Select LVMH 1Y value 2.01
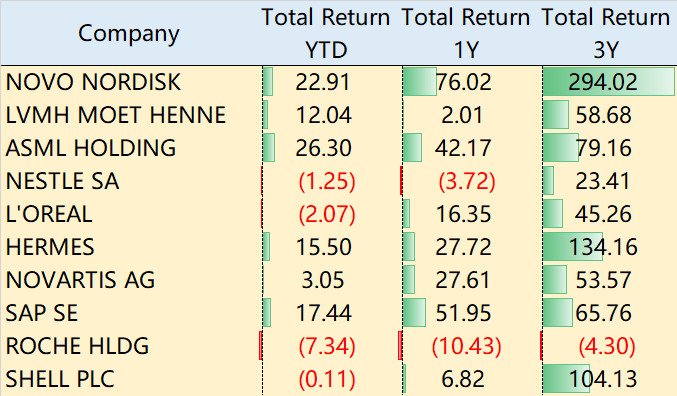The image size is (677, 396). (462, 115)
